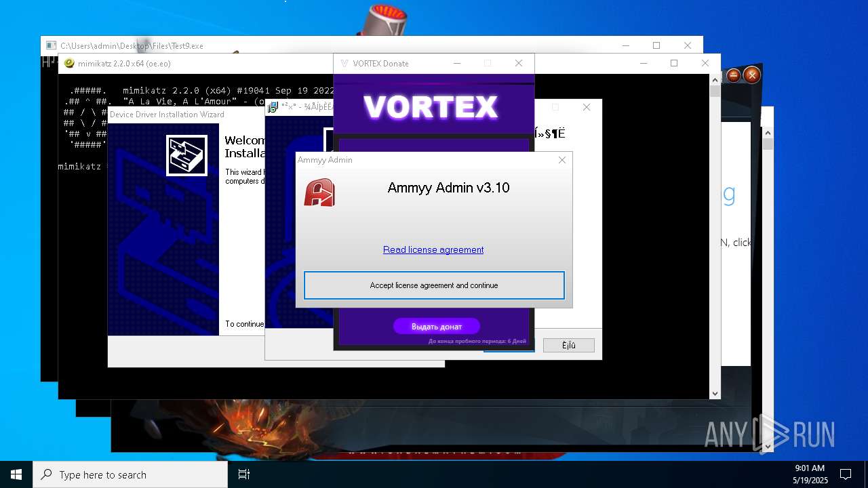Open Task View on the taskbar

[244, 474]
